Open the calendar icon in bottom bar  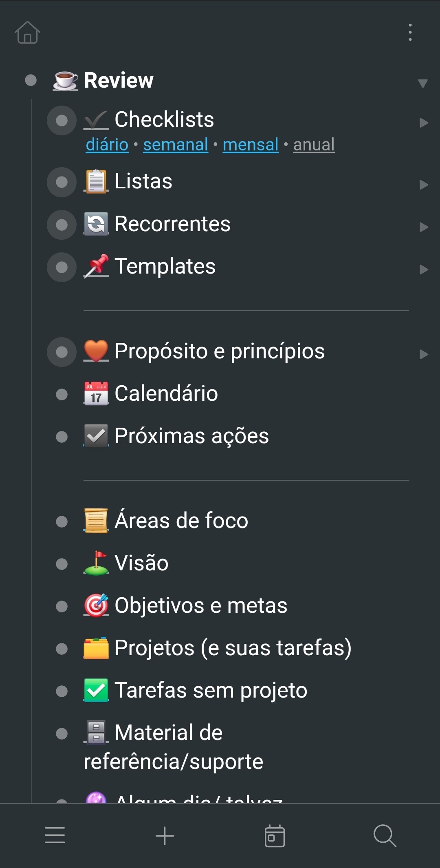[275, 836]
